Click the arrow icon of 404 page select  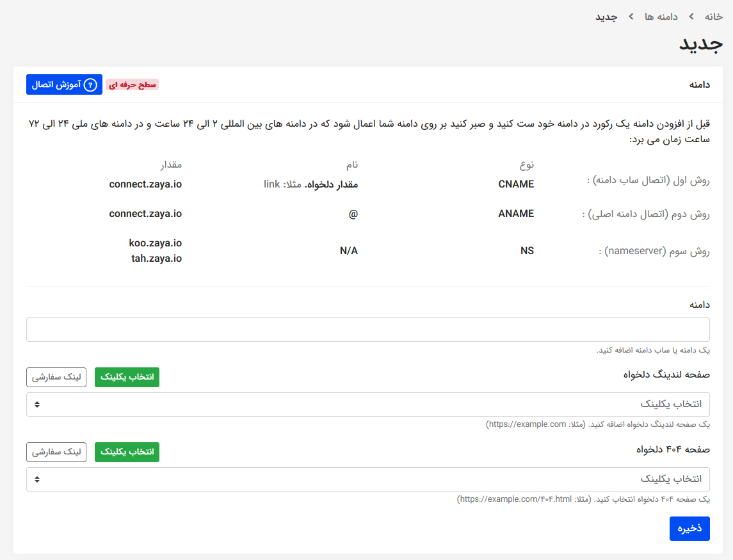click(37, 479)
